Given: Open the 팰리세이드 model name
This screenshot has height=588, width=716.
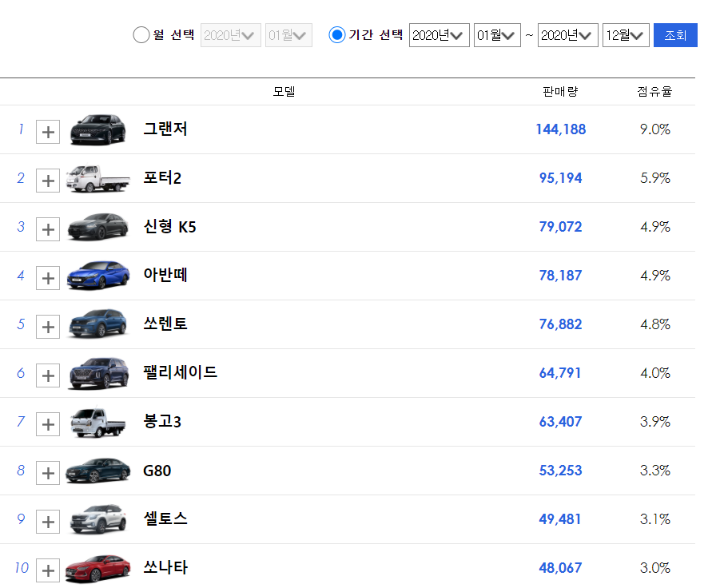Looking at the screenshot, I should click(x=180, y=372).
